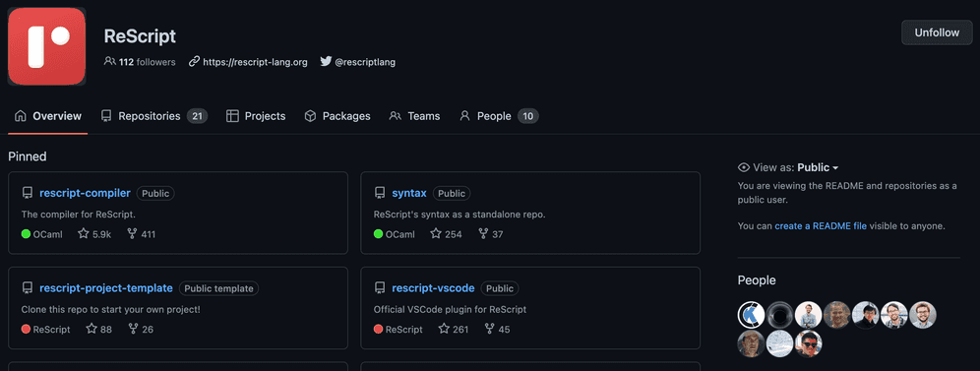980x371 pixels.
Task: Click the Pinned section heading
Action: [28, 156]
